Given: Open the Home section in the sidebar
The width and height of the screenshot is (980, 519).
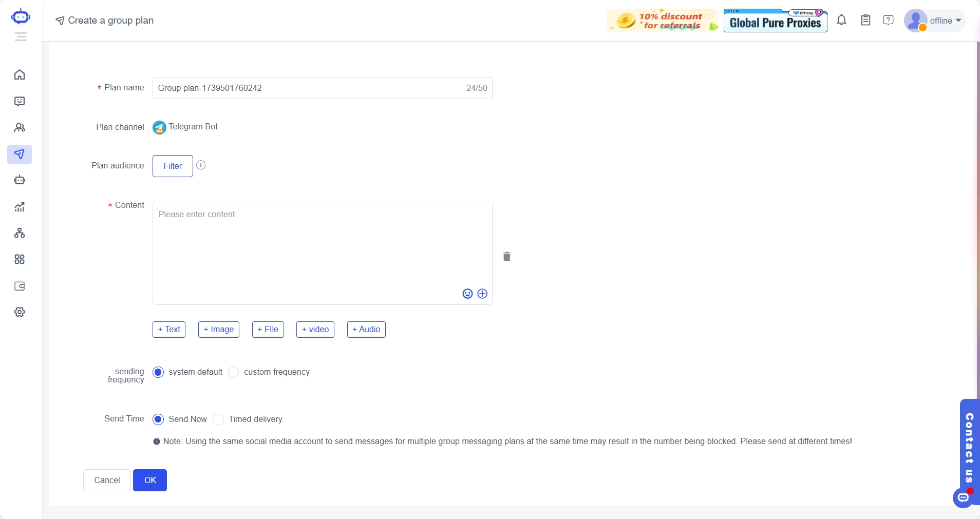Looking at the screenshot, I should click(20, 75).
